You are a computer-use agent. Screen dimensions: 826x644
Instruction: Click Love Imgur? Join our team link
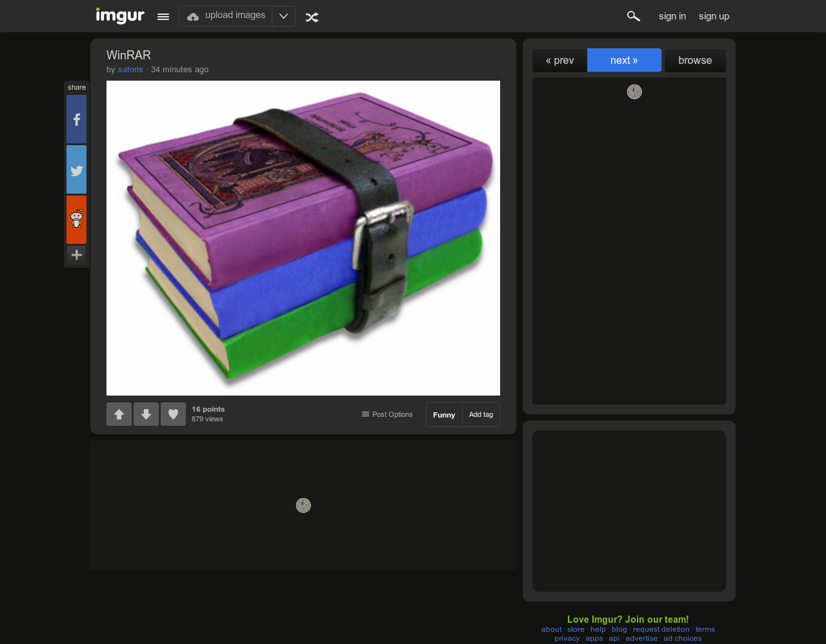(628, 619)
